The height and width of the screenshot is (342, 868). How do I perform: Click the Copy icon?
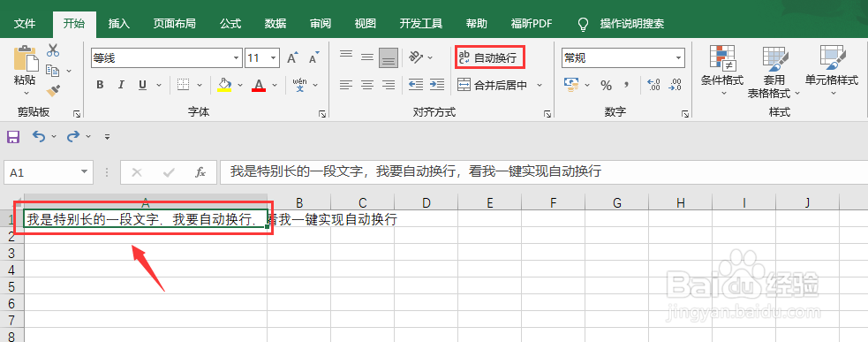[53, 71]
